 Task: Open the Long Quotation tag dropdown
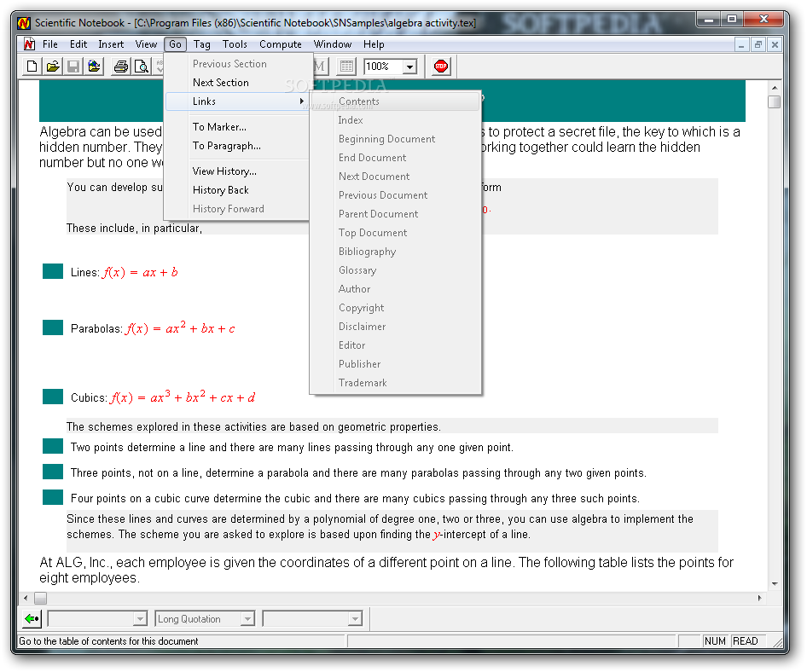[248, 618]
